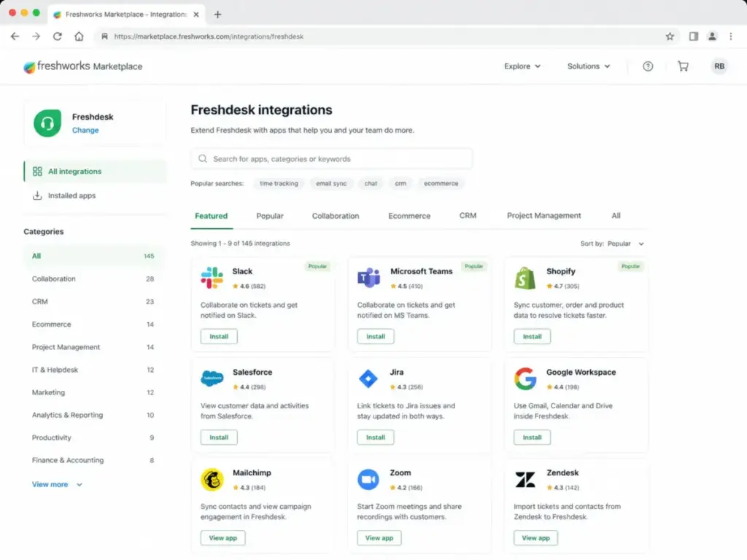Go to browser home page icon
The image size is (747, 560).
click(x=79, y=36)
